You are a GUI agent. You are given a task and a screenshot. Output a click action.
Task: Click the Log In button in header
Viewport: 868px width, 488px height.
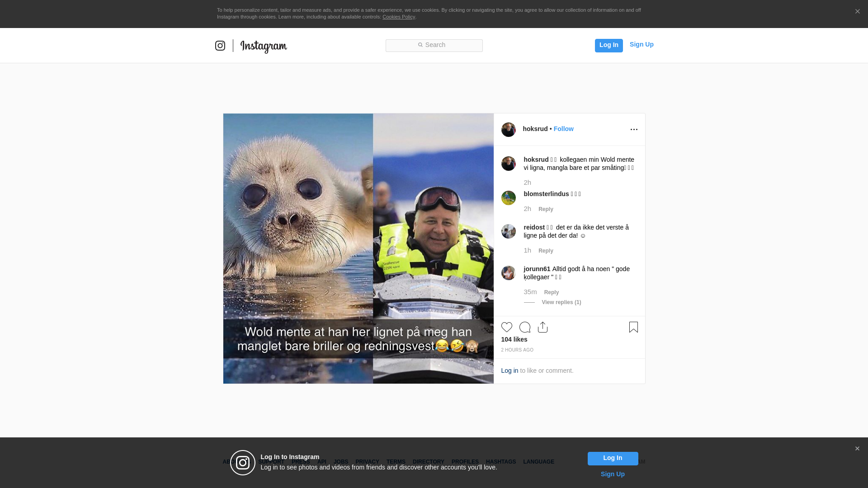point(609,45)
